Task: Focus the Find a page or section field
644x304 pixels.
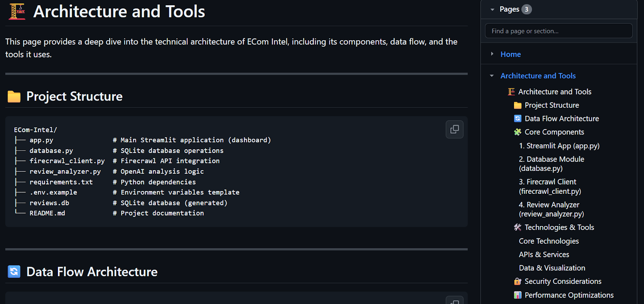Action: pyautogui.click(x=559, y=31)
